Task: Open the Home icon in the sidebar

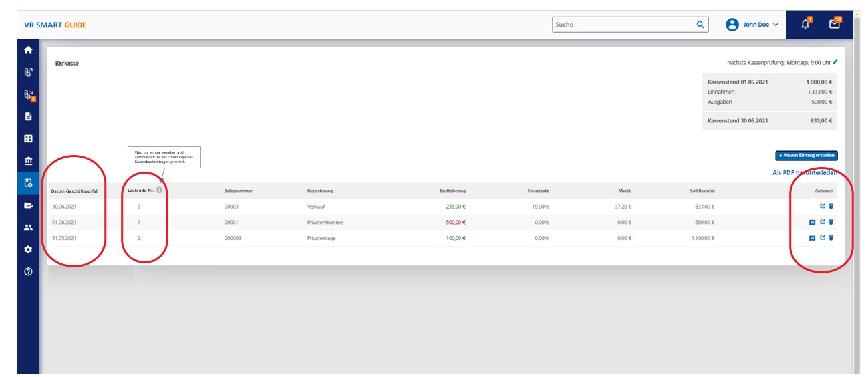Action: click(28, 50)
